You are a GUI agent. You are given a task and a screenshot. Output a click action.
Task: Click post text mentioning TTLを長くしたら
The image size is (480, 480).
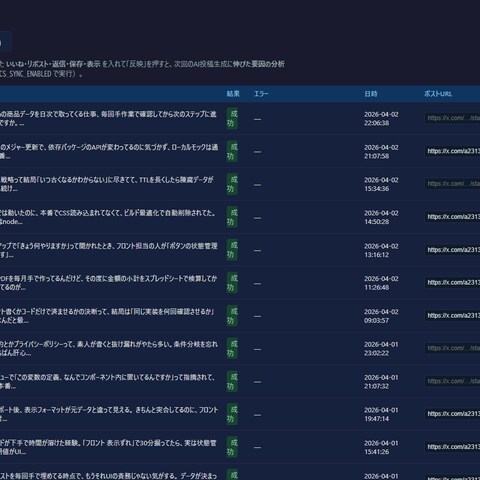[x=107, y=184]
